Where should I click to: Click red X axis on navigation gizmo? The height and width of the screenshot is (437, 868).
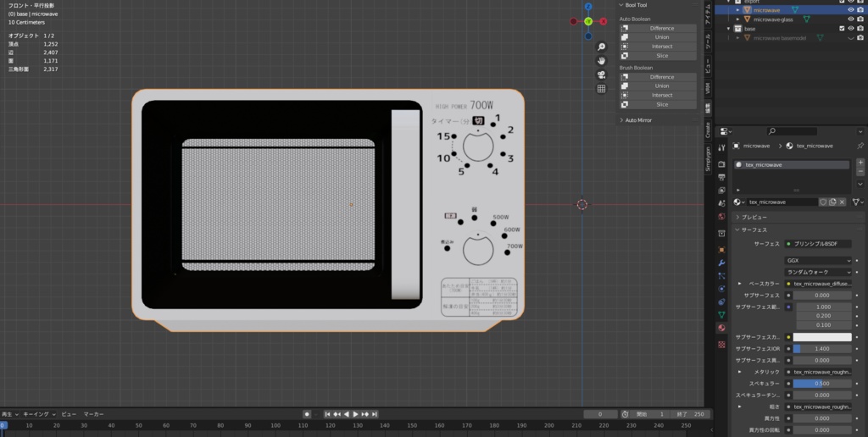[x=604, y=21]
